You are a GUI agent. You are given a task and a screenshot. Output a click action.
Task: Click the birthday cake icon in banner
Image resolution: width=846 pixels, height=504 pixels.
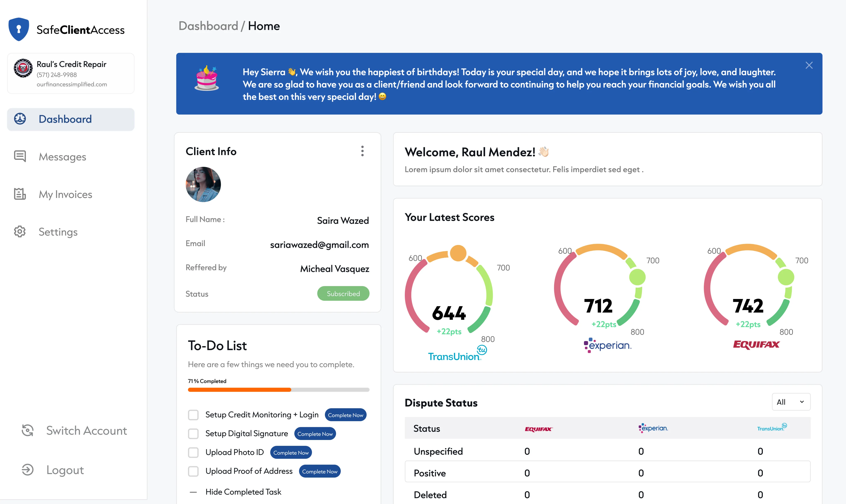pos(207,78)
